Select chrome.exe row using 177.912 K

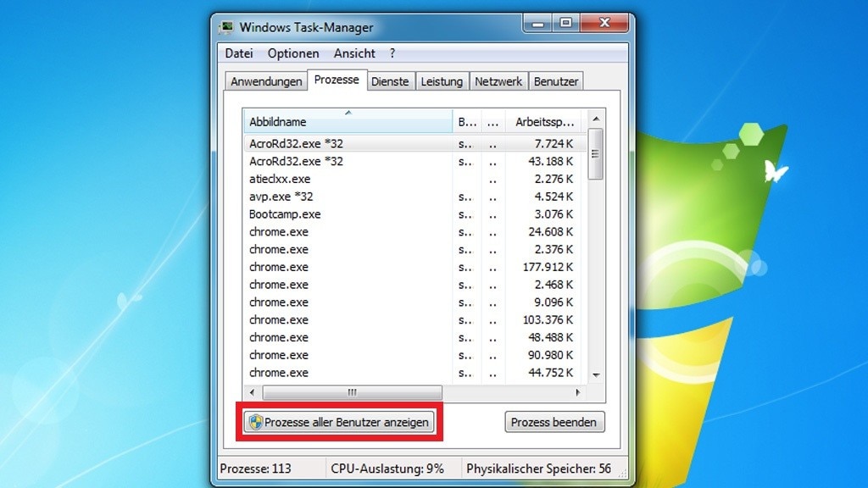click(x=414, y=267)
